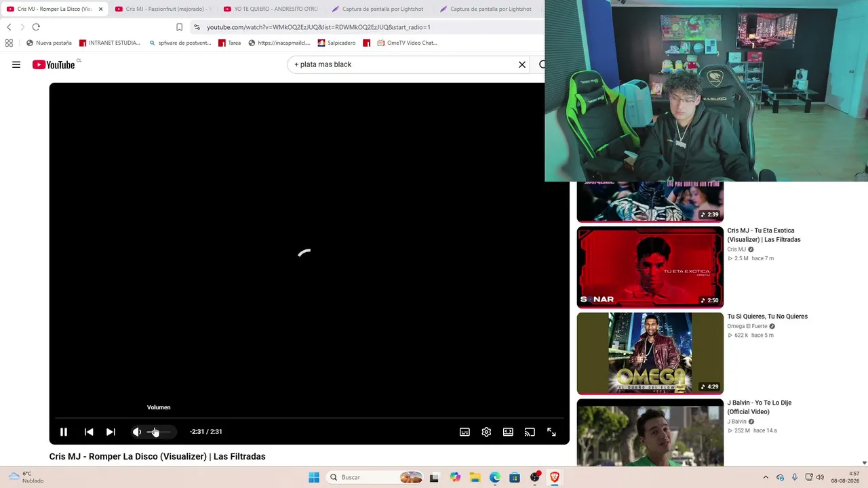Open the inacapmail bookmark
The width and height of the screenshot is (868, 488).
click(279, 43)
